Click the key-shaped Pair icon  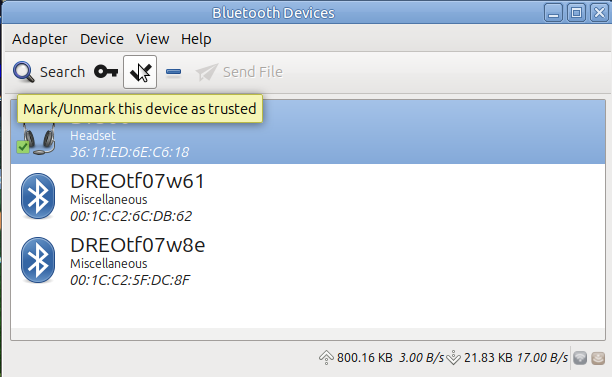tap(106, 72)
